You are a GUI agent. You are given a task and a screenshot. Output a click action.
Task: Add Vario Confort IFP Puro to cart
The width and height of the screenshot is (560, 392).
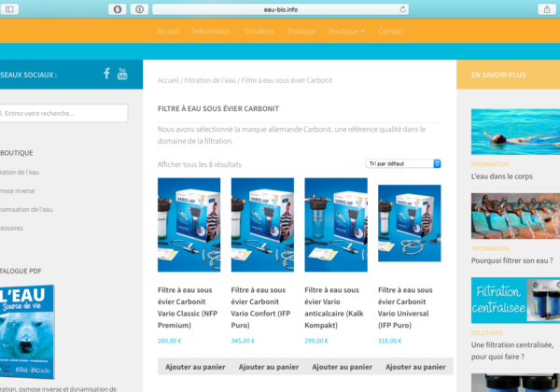pos(269,367)
